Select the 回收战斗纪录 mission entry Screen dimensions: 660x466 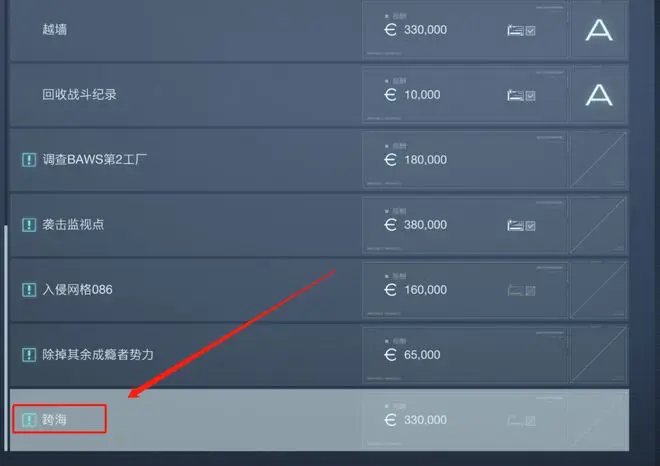pyautogui.click(x=319, y=95)
